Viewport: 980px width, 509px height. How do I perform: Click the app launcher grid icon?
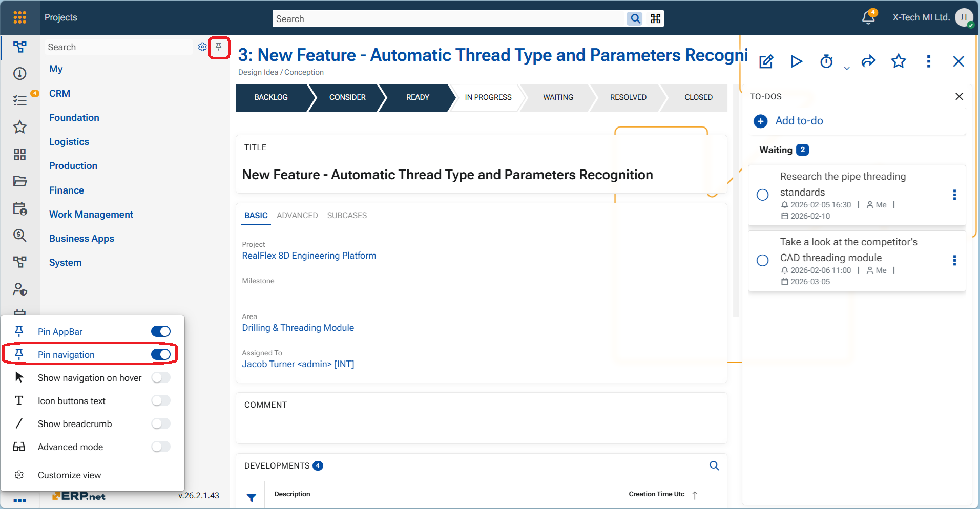click(20, 17)
